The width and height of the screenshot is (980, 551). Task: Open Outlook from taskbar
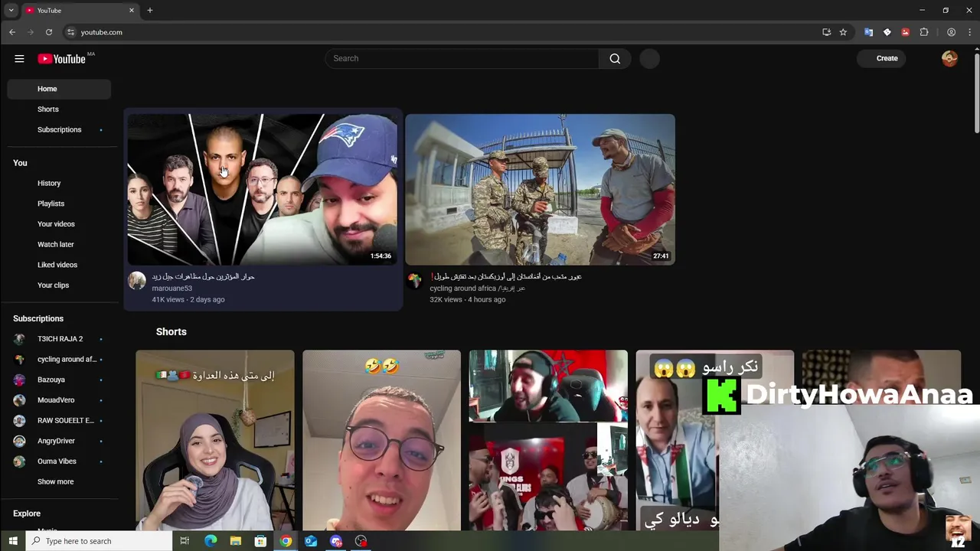[x=311, y=541]
